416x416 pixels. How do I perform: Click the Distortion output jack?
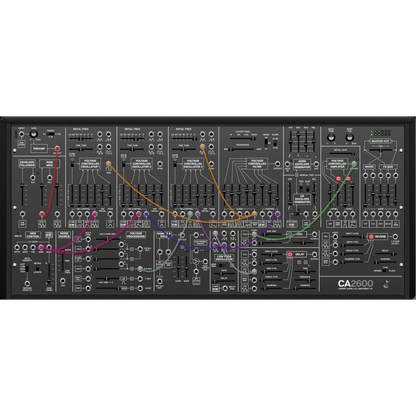pos(314,234)
